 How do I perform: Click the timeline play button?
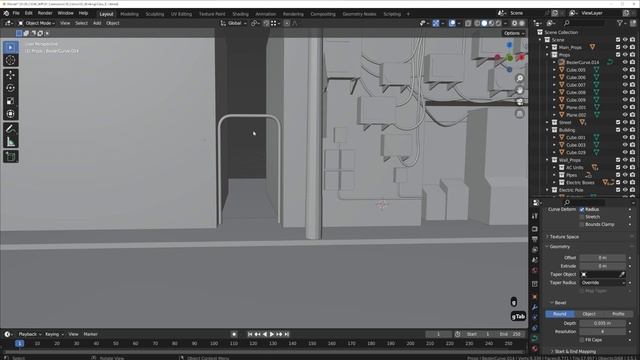(272, 334)
